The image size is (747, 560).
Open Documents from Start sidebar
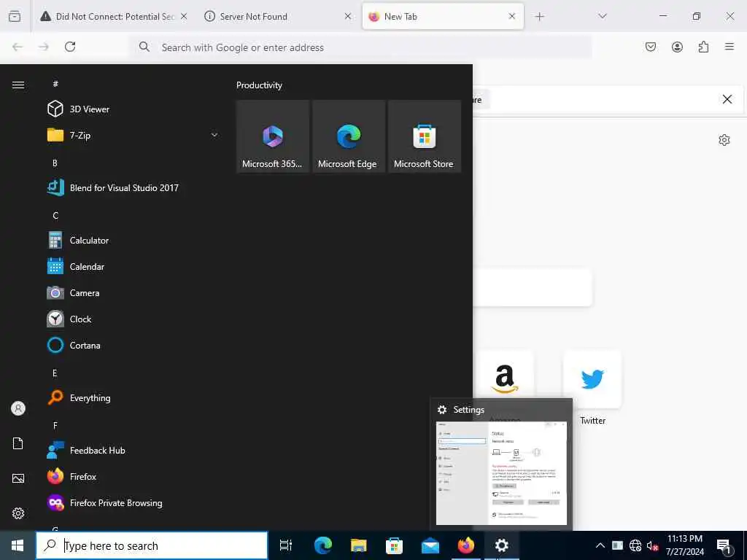(x=18, y=443)
